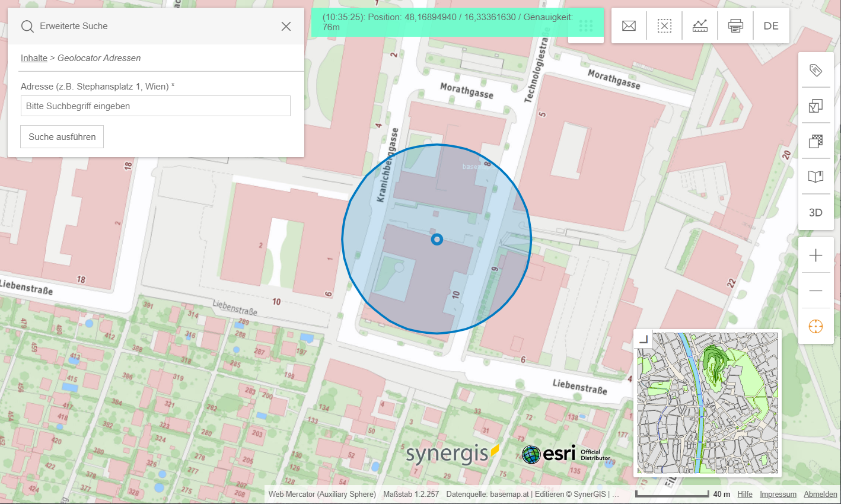Open the print tool

point(735,25)
